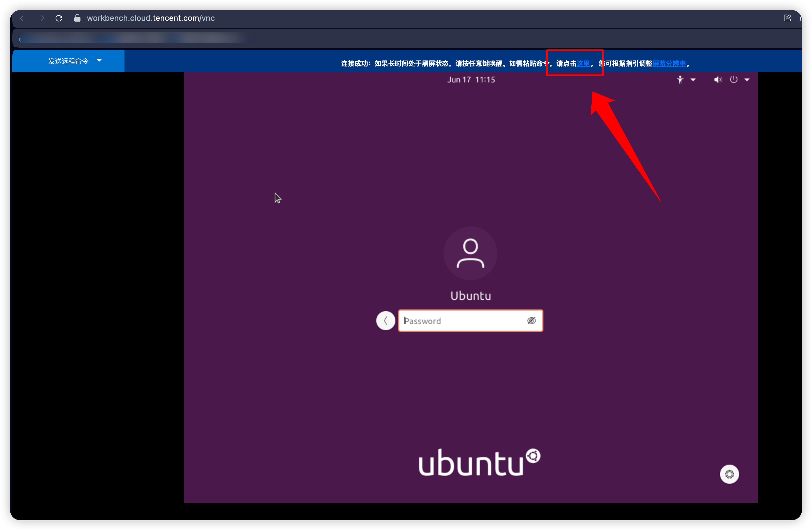The image size is (812, 530).
Task: Click the lock icon in address bar
Action: coord(77,18)
